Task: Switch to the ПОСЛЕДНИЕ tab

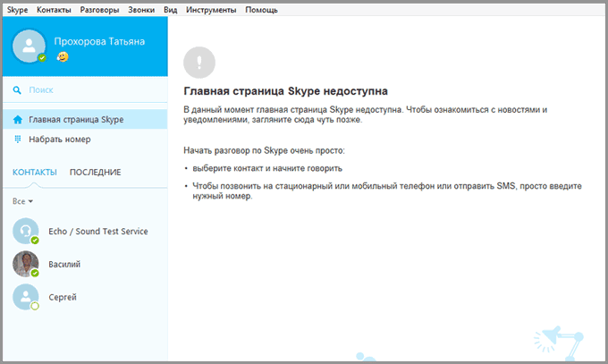Action: tap(96, 173)
